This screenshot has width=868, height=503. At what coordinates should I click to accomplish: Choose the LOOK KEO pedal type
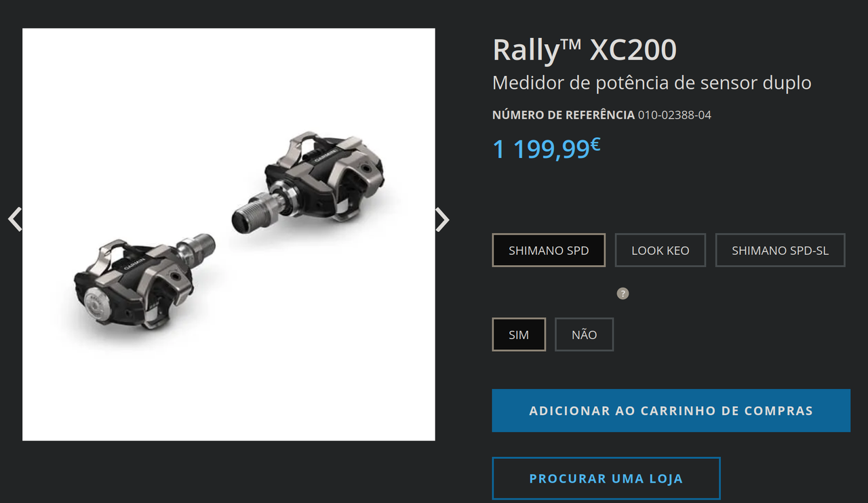coord(660,250)
